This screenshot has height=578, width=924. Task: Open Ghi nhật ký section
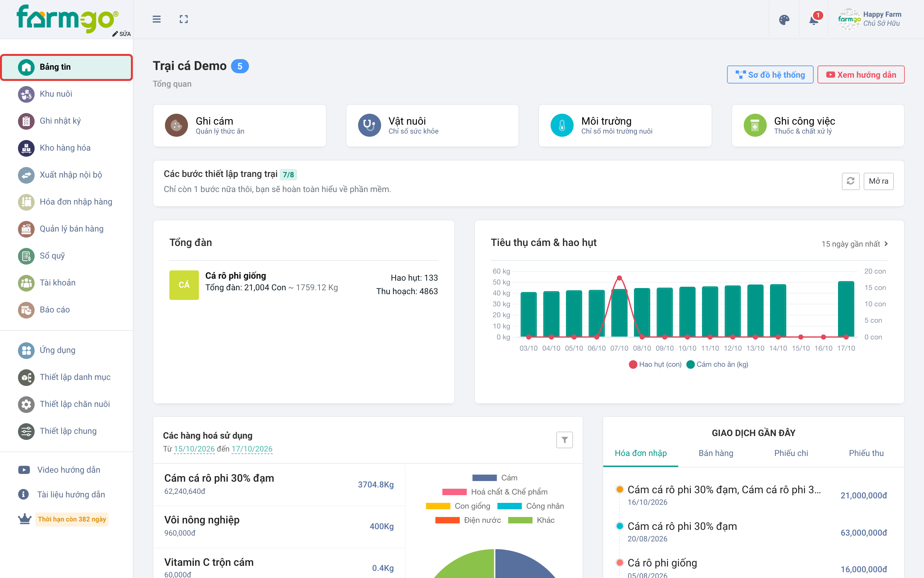pyautogui.click(x=66, y=121)
